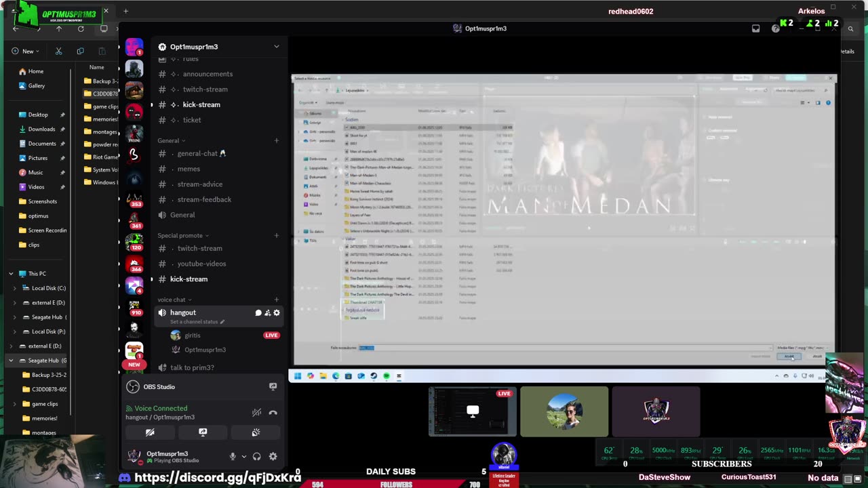868x488 pixels.
Task: Collapse the Special promote category
Action: 183,235
